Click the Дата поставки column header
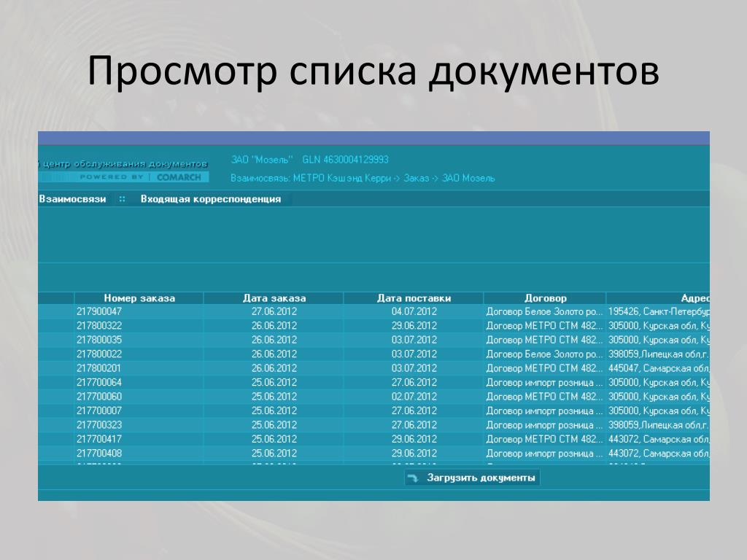The height and width of the screenshot is (560, 747). click(414, 298)
